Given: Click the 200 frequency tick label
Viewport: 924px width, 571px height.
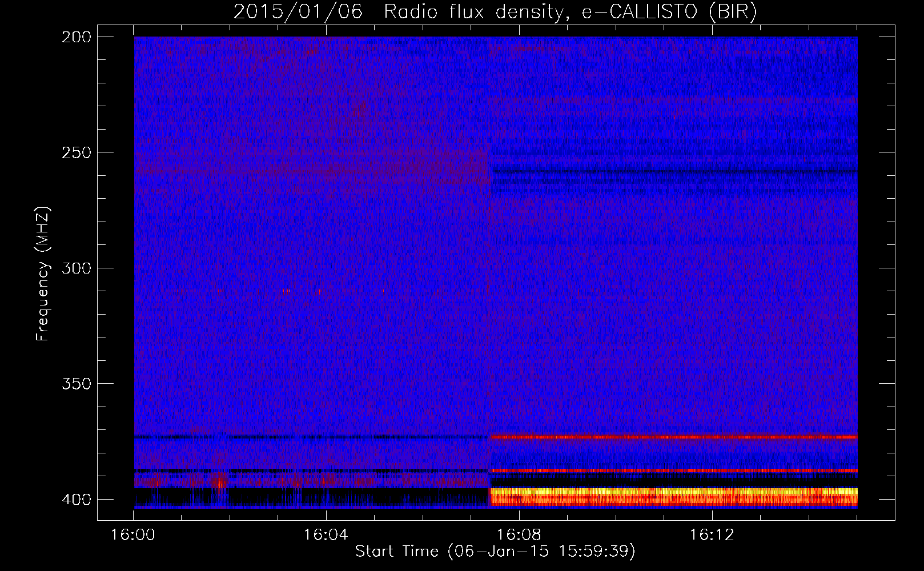Looking at the screenshot, I should click(x=76, y=37).
